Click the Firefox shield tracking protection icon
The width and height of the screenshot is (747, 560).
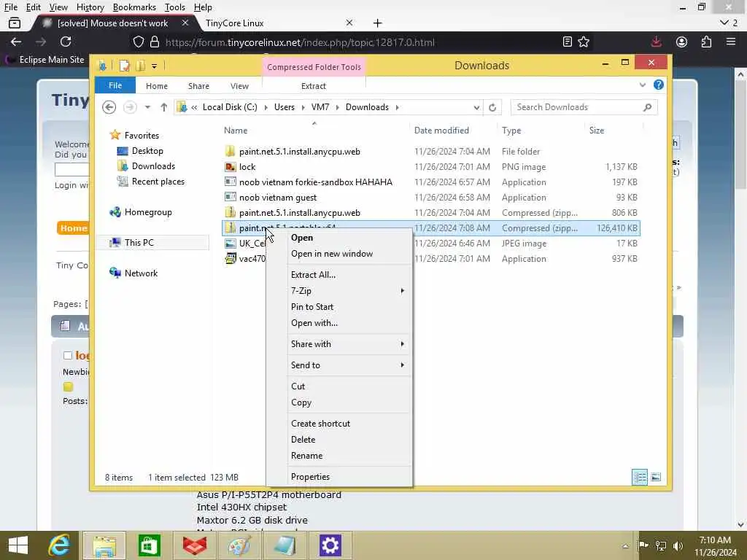(138, 42)
